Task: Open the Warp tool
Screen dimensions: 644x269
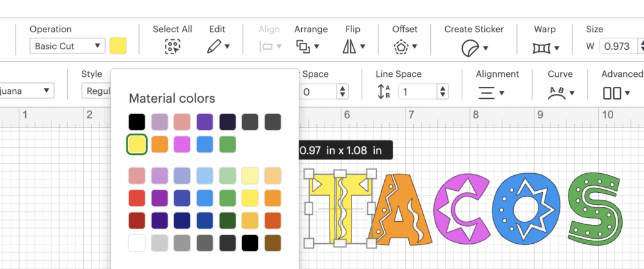Action: click(x=545, y=47)
